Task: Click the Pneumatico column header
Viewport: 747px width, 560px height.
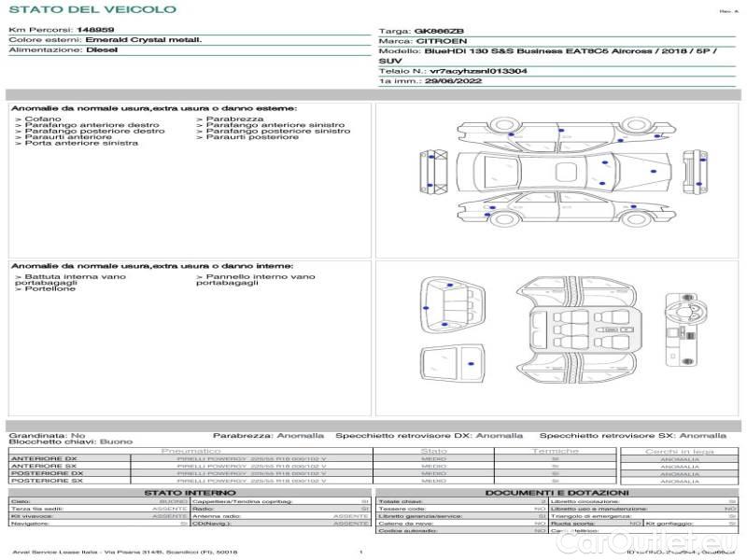Action: 190,451
